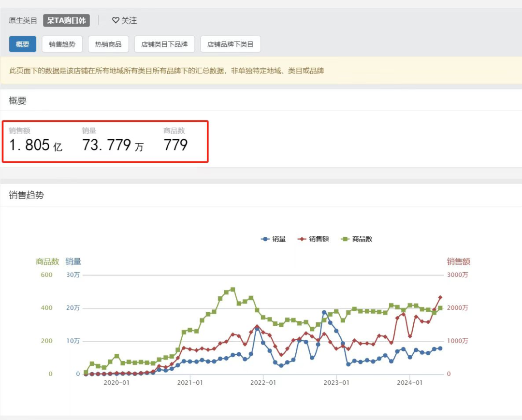This screenshot has height=420, width=522.
Task: Select the 概要 tab
Action: click(23, 44)
